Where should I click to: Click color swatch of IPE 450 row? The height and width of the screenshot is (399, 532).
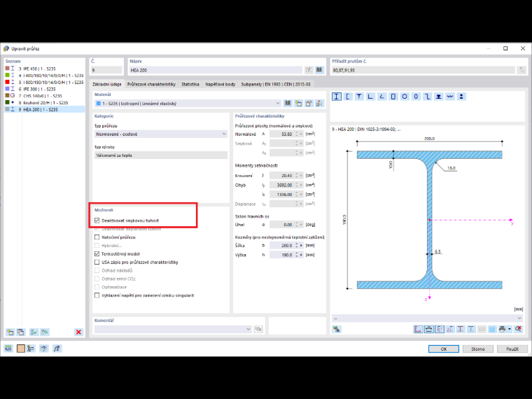(8, 69)
